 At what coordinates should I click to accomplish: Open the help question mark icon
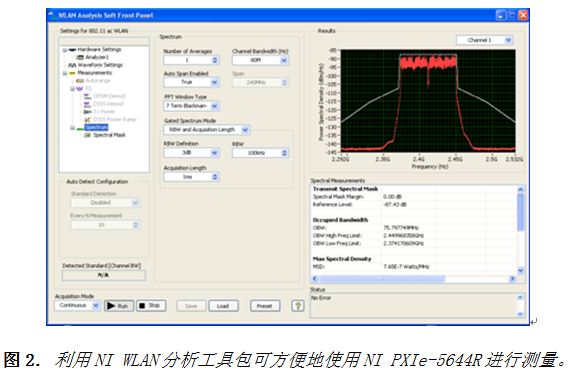(298, 306)
